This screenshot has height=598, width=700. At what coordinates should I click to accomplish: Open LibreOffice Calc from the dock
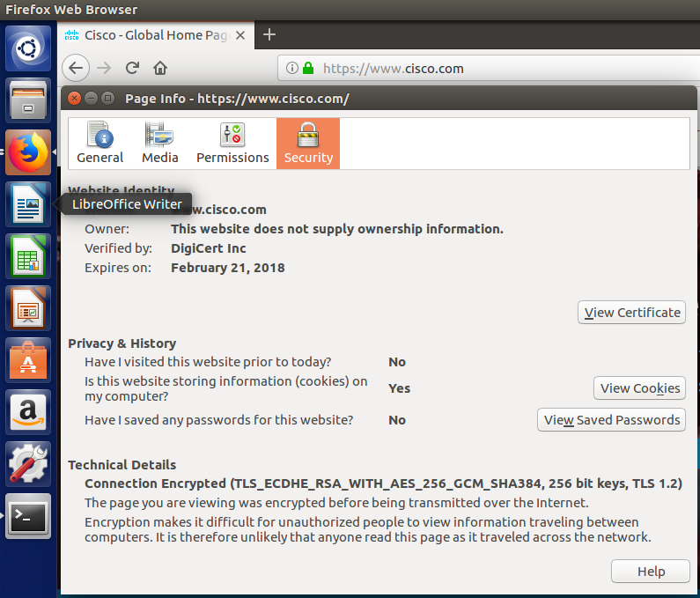pos(28,257)
